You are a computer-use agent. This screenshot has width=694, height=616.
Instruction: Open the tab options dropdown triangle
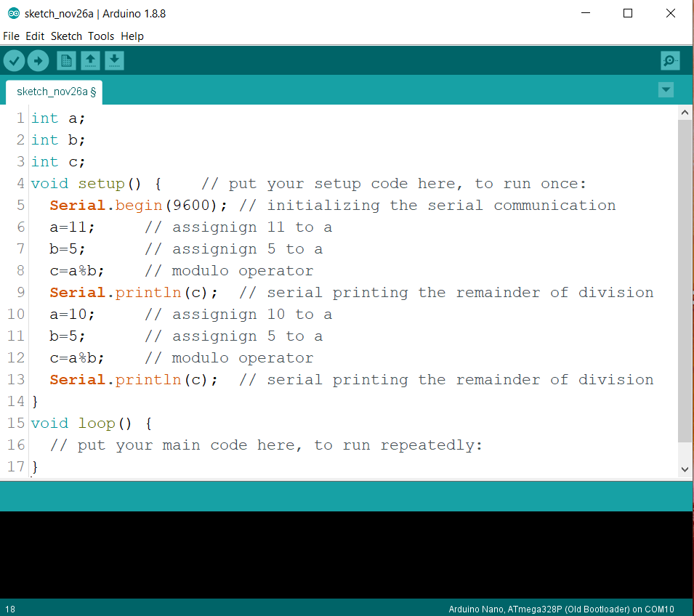click(x=666, y=89)
